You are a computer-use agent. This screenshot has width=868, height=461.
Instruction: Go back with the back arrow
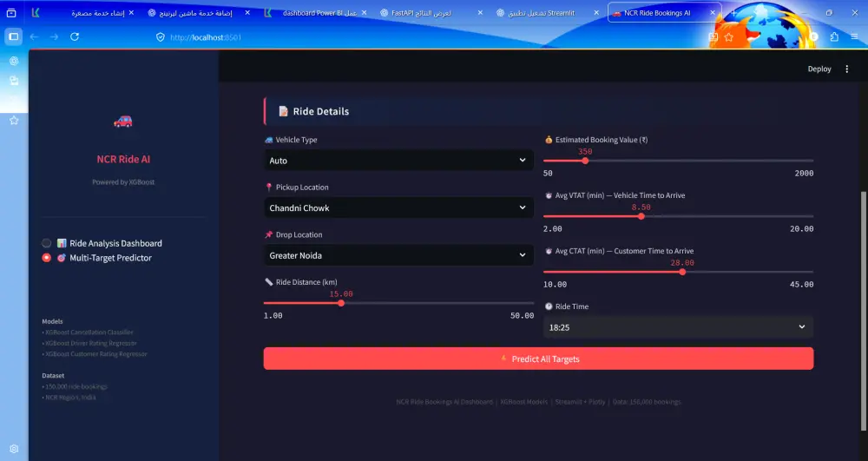tap(35, 36)
